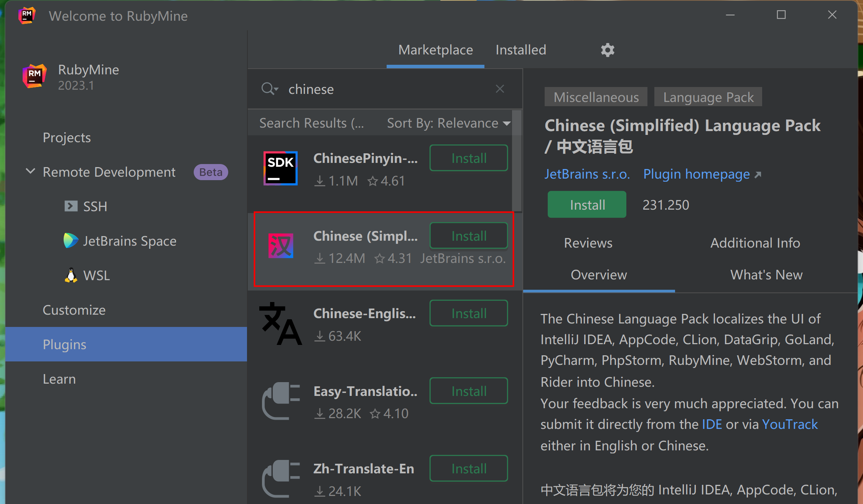This screenshot has height=504, width=863.
Task: Click the Beta badge
Action: pos(211,172)
